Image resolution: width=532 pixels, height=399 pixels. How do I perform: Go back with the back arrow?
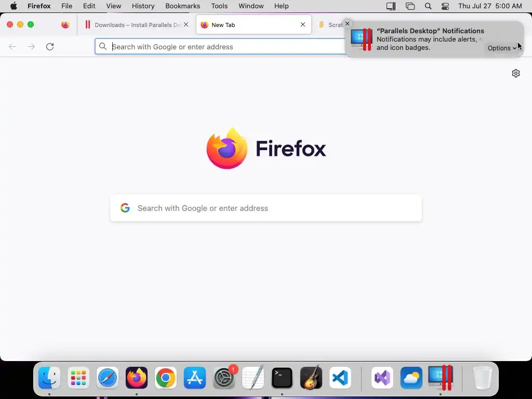click(x=12, y=46)
